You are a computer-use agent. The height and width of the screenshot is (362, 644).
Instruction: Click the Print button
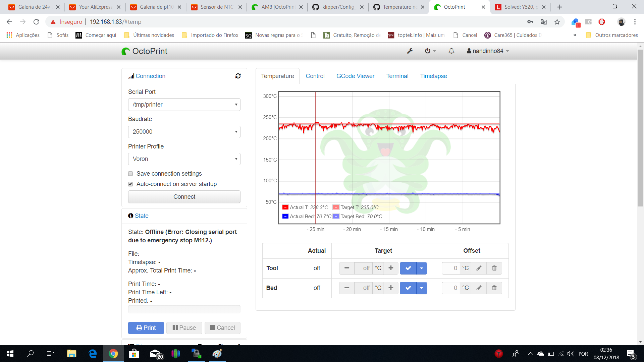[x=146, y=328]
